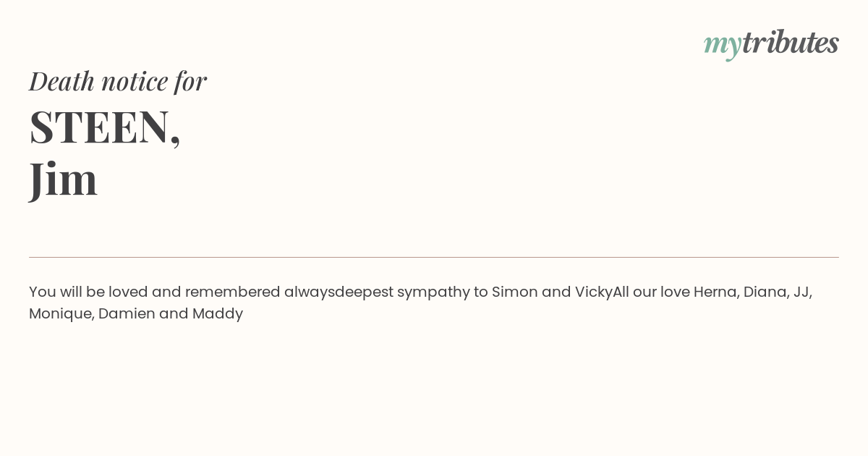Click the name Herna

[715, 292]
